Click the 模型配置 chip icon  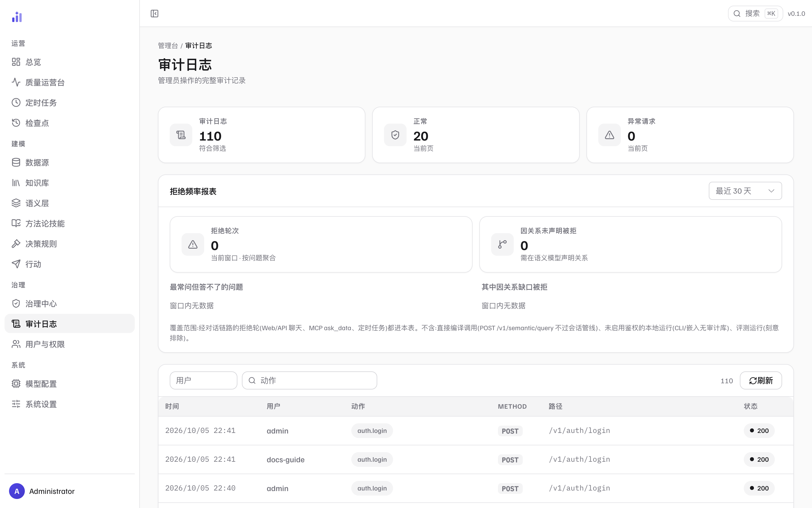pos(16,384)
